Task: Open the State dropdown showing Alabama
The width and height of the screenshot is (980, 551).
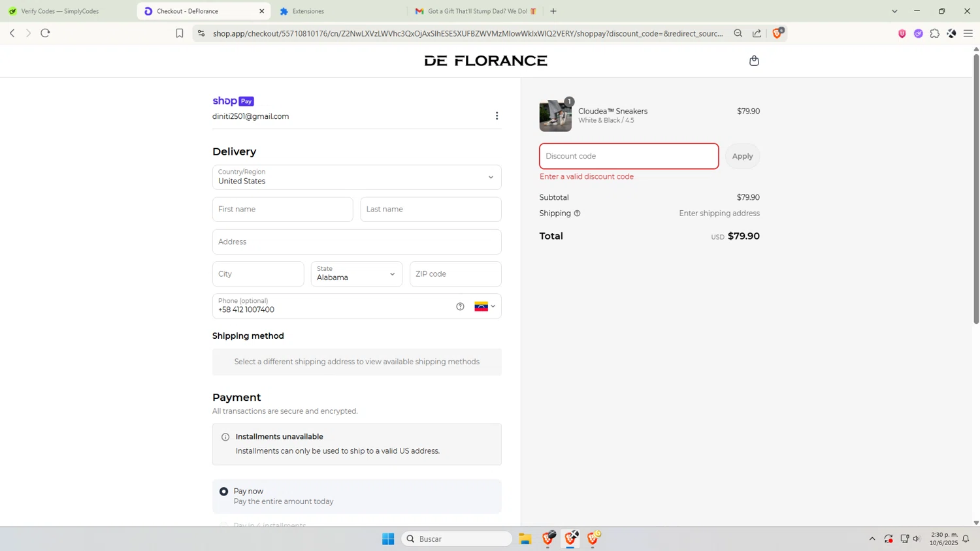Action: tap(357, 274)
